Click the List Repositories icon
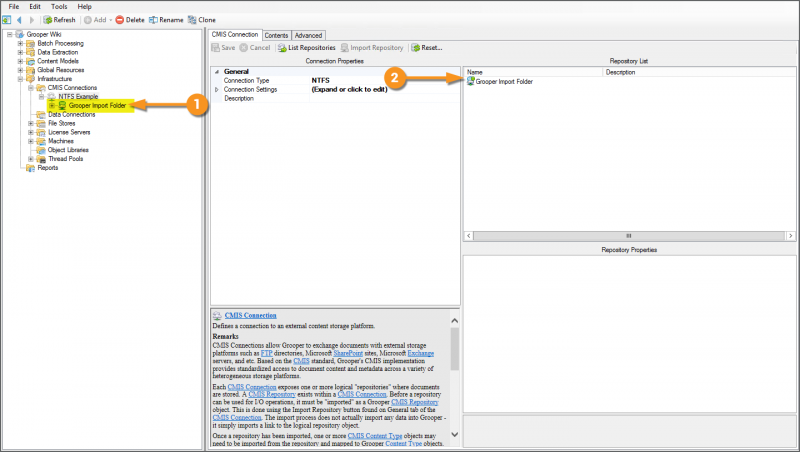The width and height of the screenshot is (800, 452). (282, 47)
